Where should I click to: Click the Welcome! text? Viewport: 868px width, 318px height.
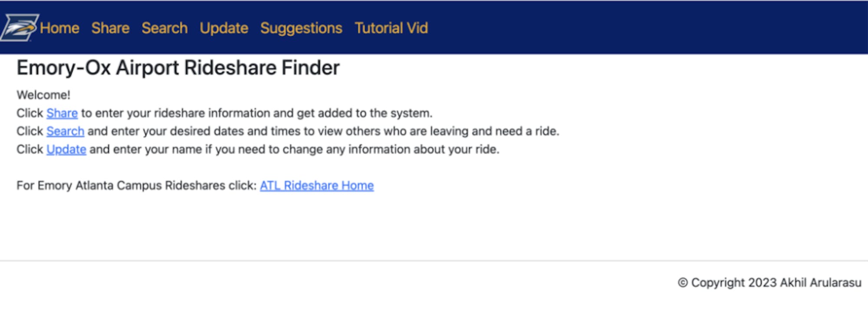[x=43, y=95]
